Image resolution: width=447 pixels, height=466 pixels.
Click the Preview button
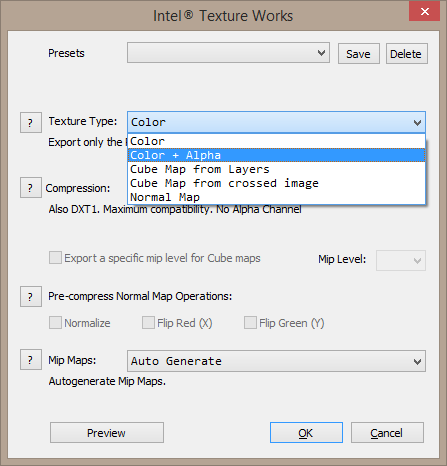click(107, 433)
